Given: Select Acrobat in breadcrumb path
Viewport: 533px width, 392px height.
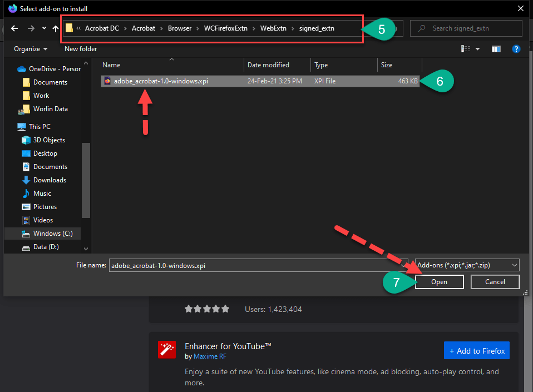Looking at the screenshot, I should [x=144, y=28].
